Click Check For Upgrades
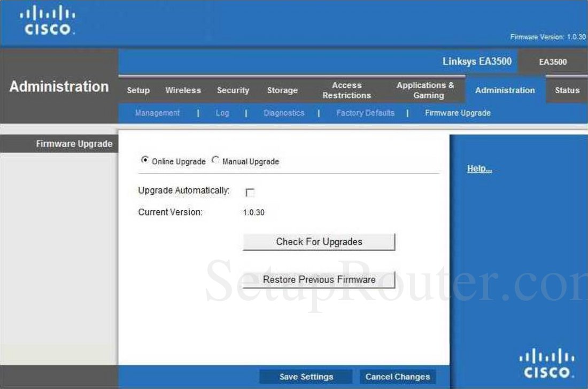The image size is (588, 389). click(318, 241)
